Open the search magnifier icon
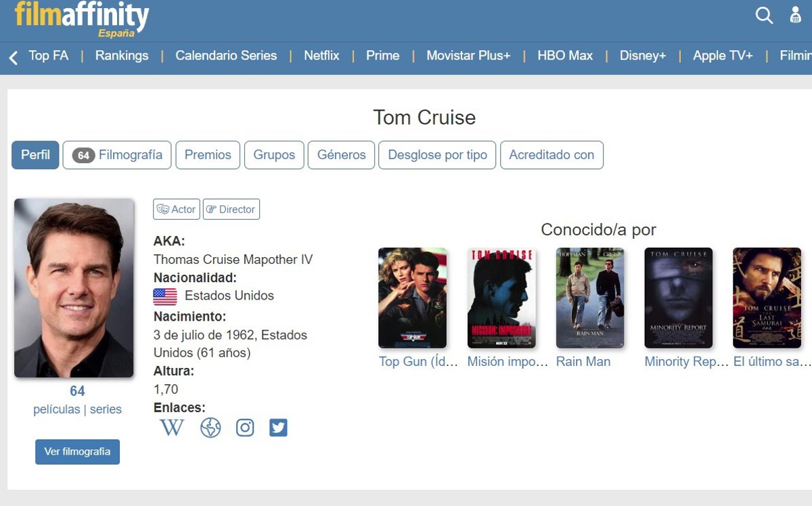The width and height of the screenshot is (812, 506). 764,16
